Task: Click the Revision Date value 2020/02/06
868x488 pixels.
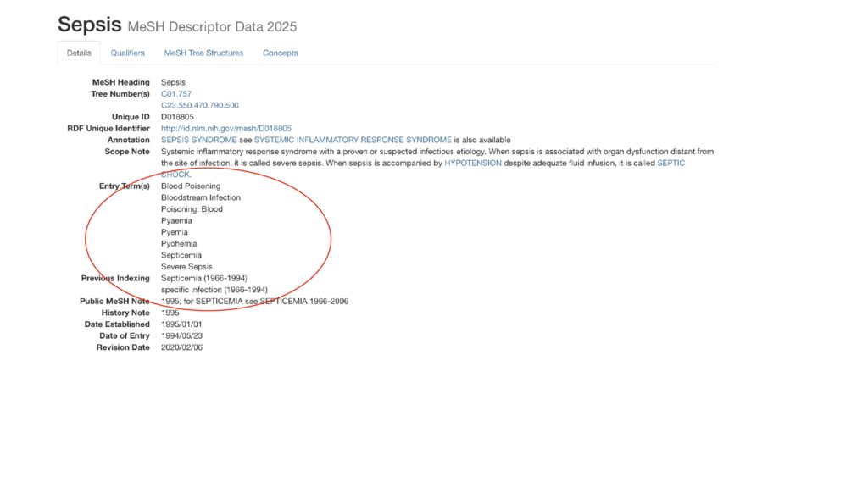Action: click(x=181, y=347)
